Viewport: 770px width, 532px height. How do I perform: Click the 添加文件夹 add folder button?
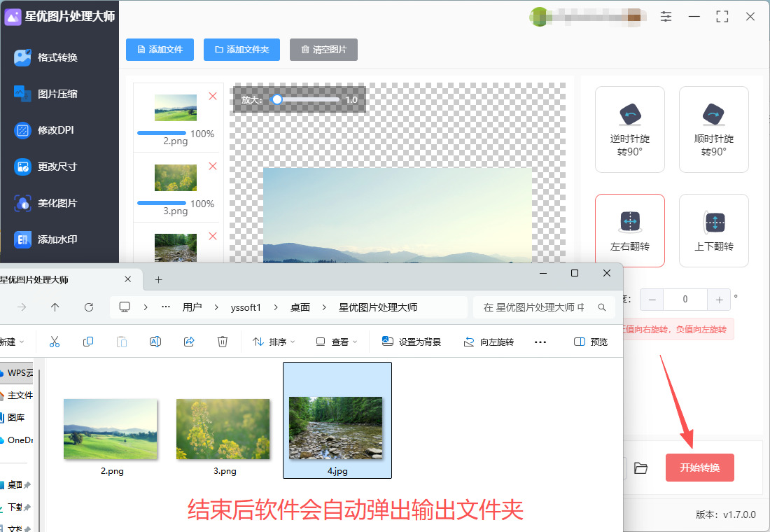click(x=241, y=50)
